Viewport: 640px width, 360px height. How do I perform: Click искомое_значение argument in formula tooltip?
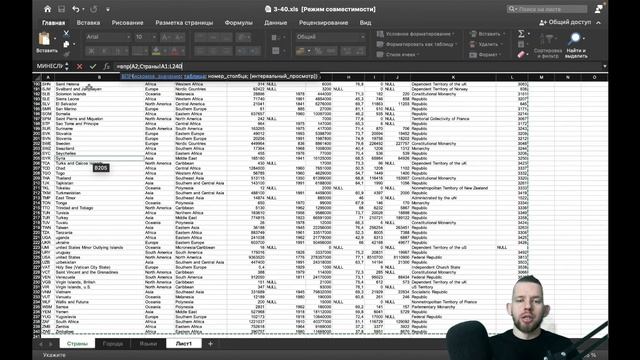(x=159, y=76)
